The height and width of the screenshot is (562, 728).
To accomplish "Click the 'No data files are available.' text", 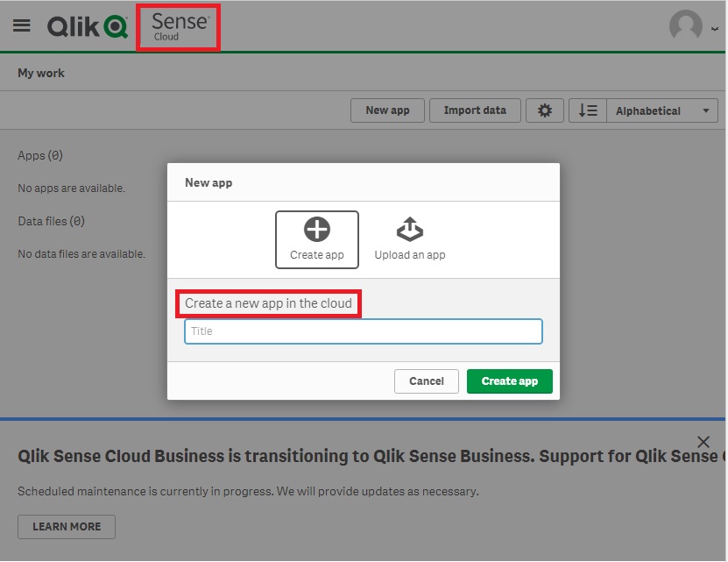I will pos(81,253).
